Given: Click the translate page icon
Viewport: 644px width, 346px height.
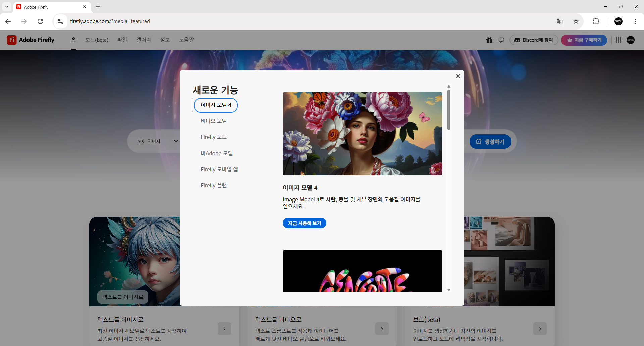Looking at the screenshot, I should [x=560, y=21].
